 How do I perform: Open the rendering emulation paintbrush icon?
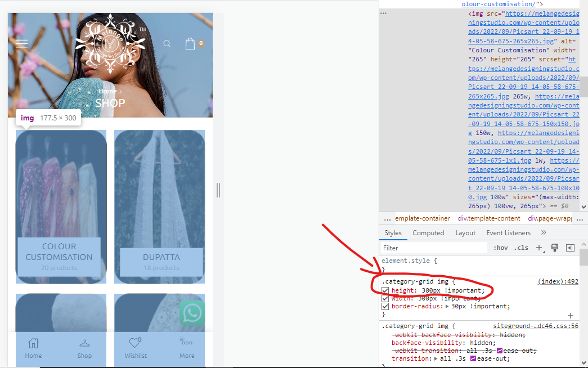pyautogui.click(x=555, y=248)
